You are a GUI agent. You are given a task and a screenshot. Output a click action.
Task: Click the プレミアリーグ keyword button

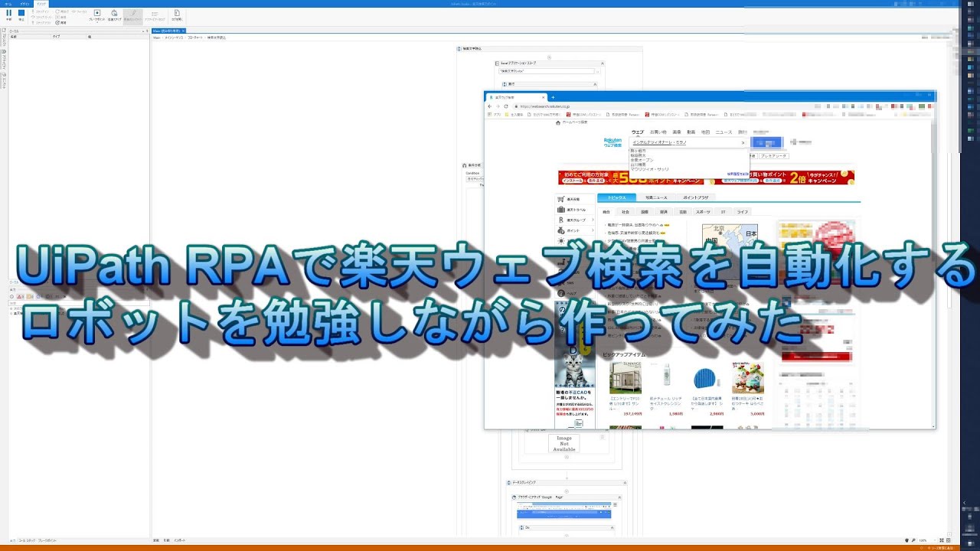pos(773,156)
